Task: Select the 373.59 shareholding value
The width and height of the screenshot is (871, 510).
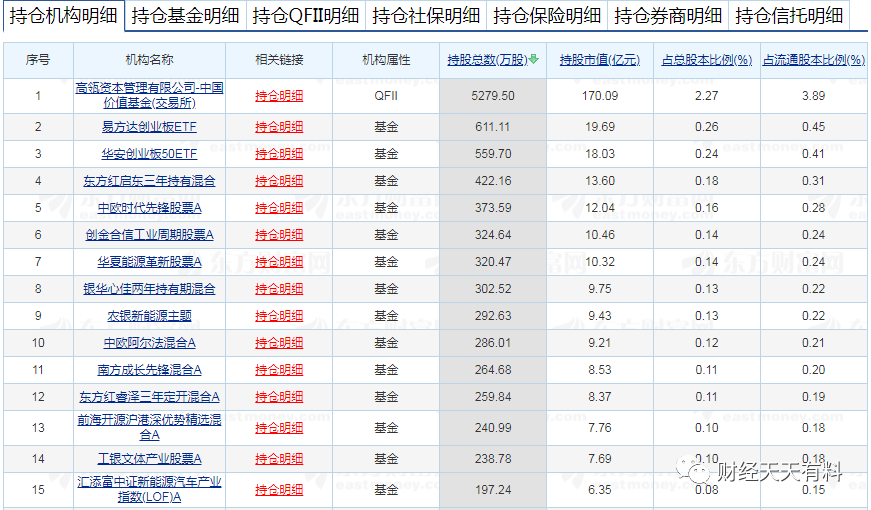Action: (493, 208)
